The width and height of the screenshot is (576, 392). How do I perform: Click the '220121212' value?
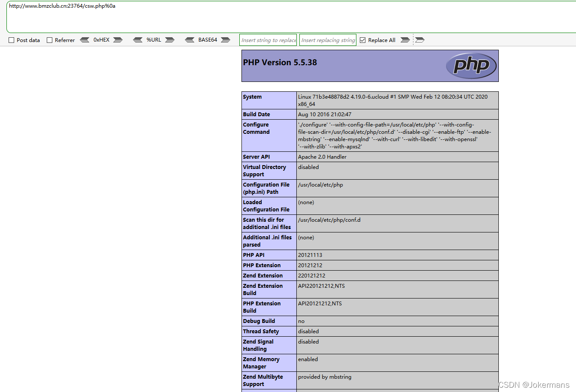(x=312, y=276)
